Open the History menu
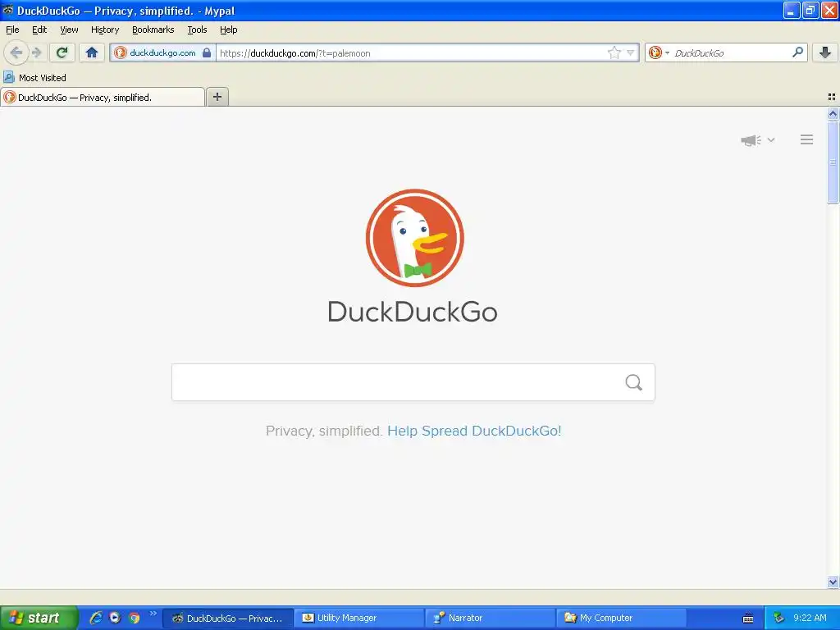 105,30
